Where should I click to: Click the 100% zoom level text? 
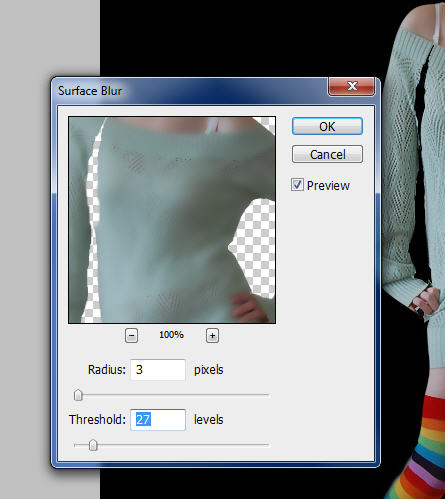tap(171, 335)
